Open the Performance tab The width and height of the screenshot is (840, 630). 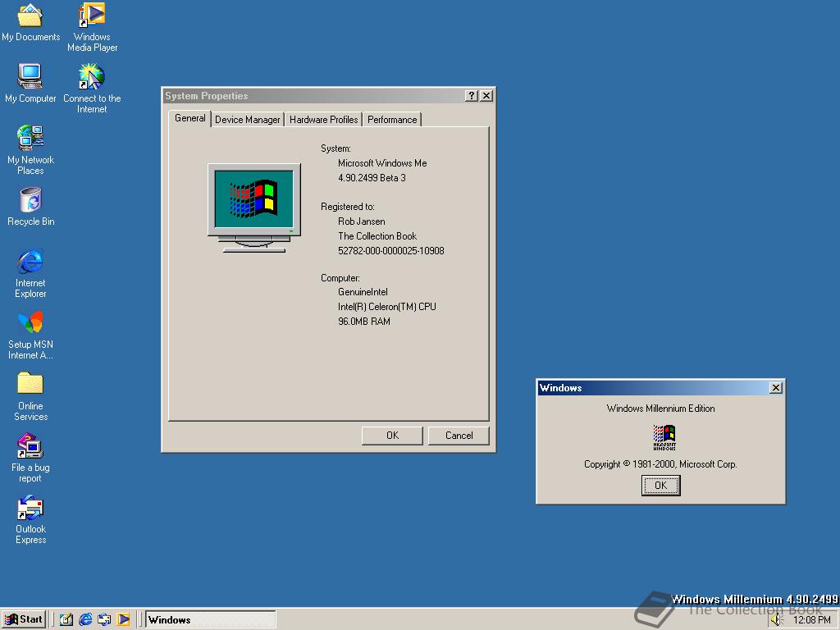tap(392, 120)
